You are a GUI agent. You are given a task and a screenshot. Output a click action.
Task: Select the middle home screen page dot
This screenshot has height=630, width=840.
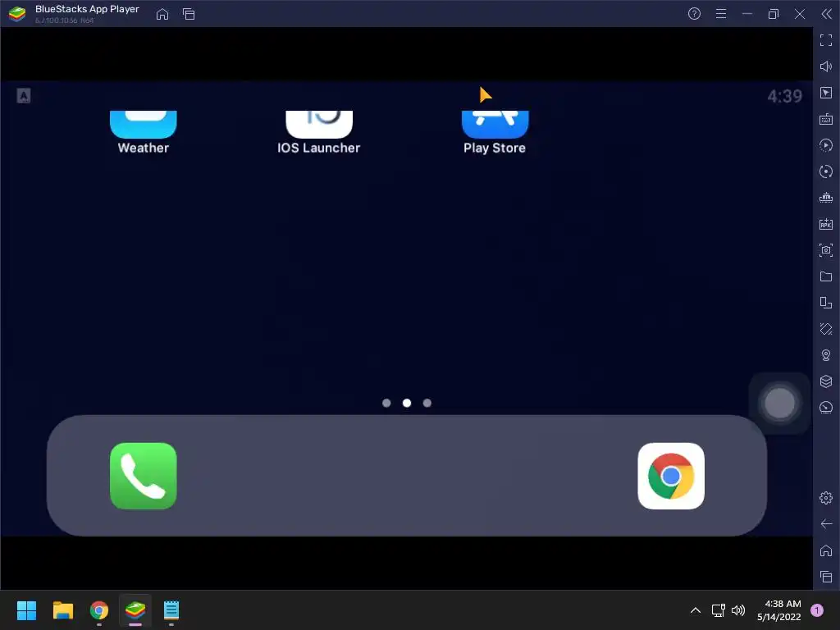click(407, 403)
